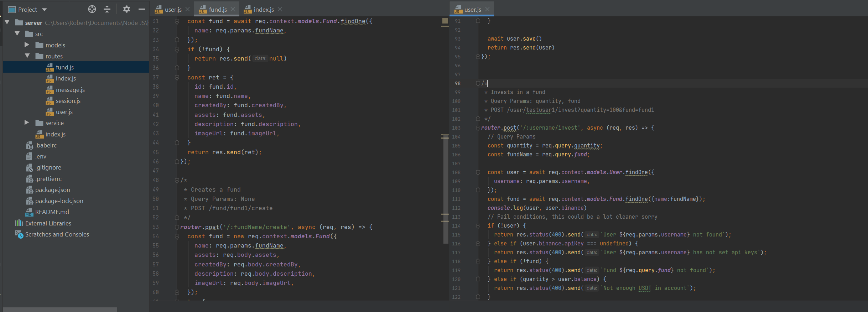
Task: Fold router.post at line 103 in user.js
Action: pyautogui.click(x=478, y=128)
